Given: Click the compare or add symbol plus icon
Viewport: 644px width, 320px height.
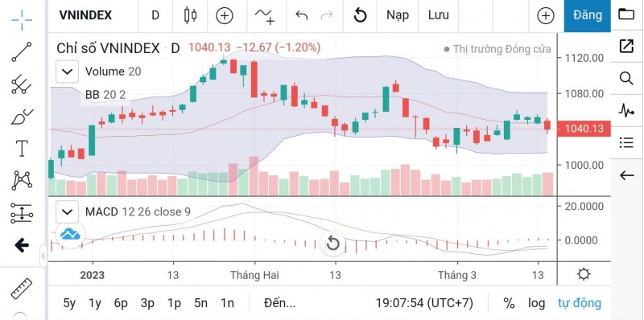Looking at the screenshot, I should pyautogui.click(x=225, y=16).
